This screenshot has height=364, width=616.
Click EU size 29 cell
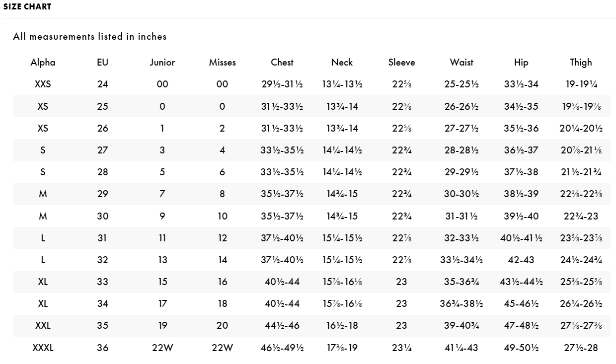[x=102, y=194]
